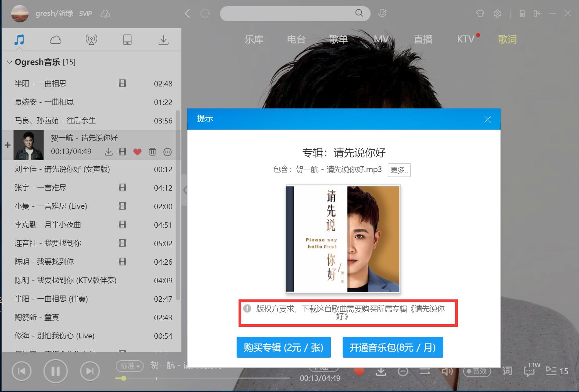Viewport: 579px width, 392px height.
Task: Play 夏婉安 - 一曲相思
Action: click(91, 102)
